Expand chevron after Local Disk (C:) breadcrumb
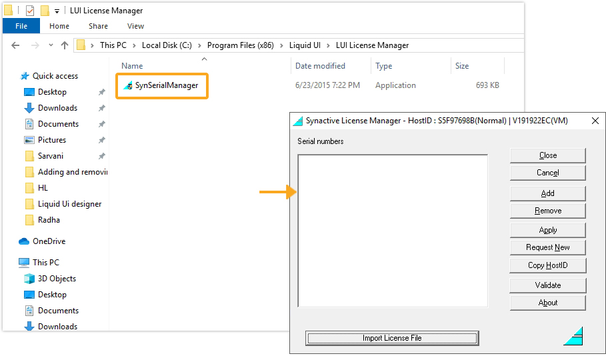The width and height of the screenshot is (606, 364). pos(199,45)
